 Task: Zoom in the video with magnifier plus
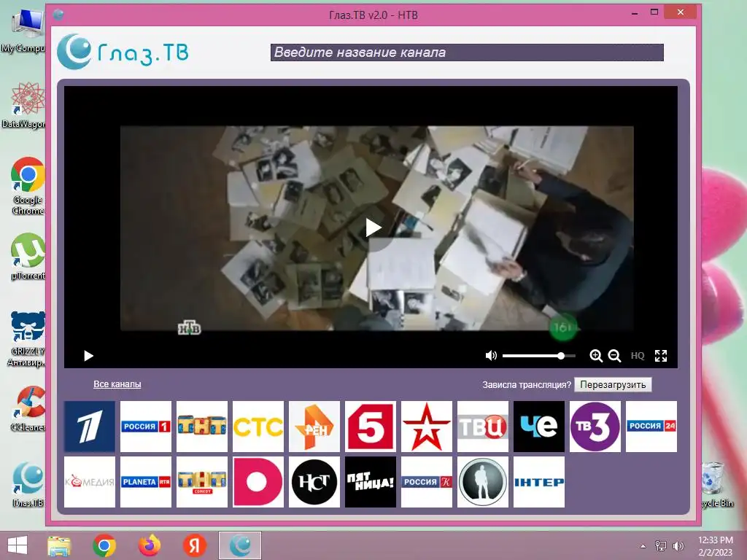[596, 356]
